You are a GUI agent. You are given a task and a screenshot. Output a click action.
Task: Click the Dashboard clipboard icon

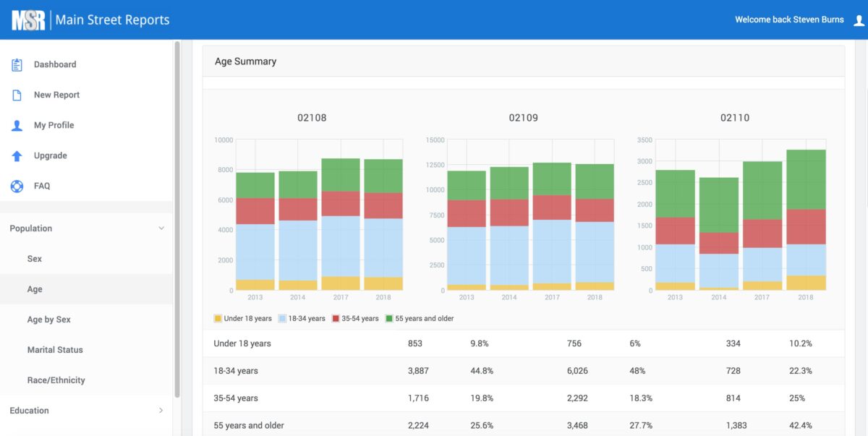pos(17,64)
